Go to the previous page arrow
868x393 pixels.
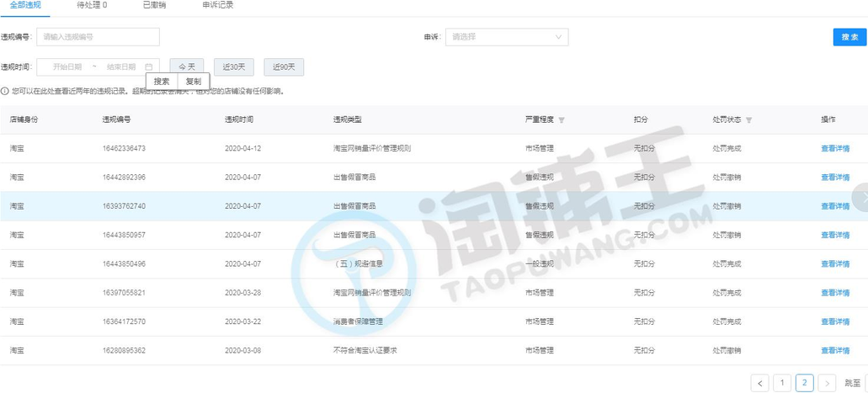[760, 383]
